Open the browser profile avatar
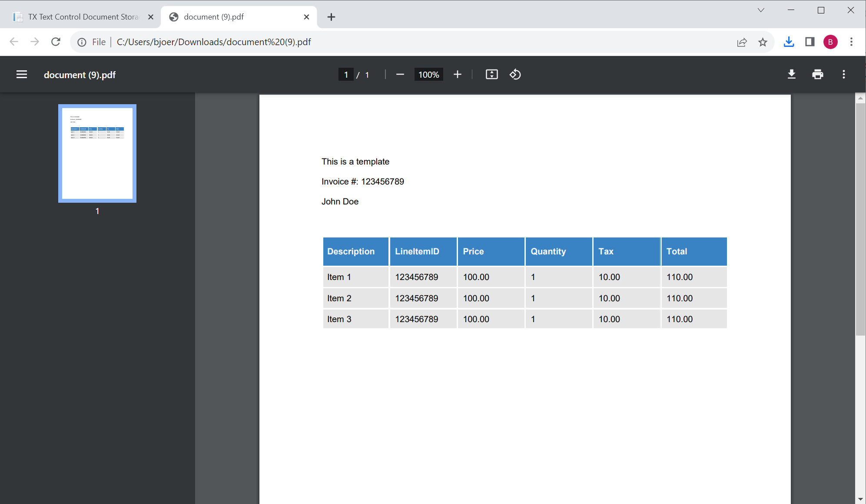This screenshot has width=866, height=504. 830,42
